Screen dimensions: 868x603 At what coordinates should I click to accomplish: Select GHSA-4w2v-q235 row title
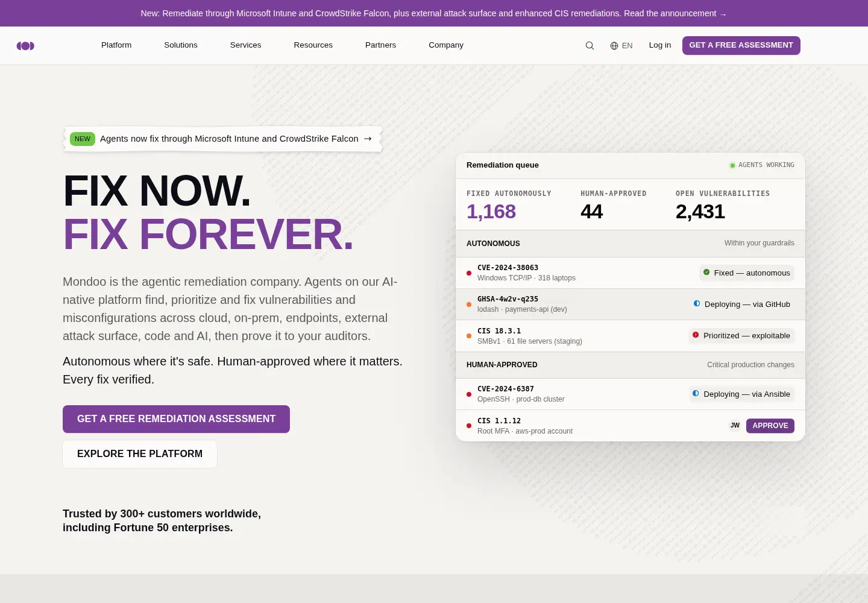tap(508, 299)
